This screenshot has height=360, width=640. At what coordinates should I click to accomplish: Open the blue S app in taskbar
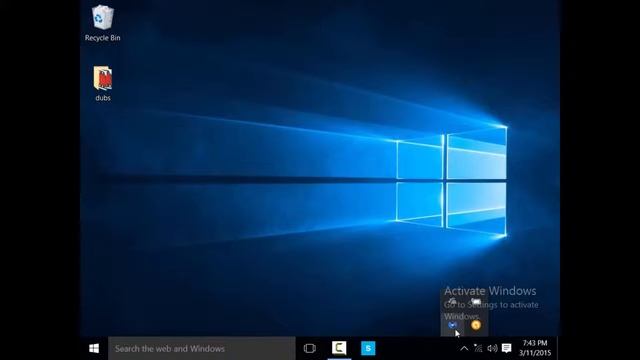[x=368, y=348]
